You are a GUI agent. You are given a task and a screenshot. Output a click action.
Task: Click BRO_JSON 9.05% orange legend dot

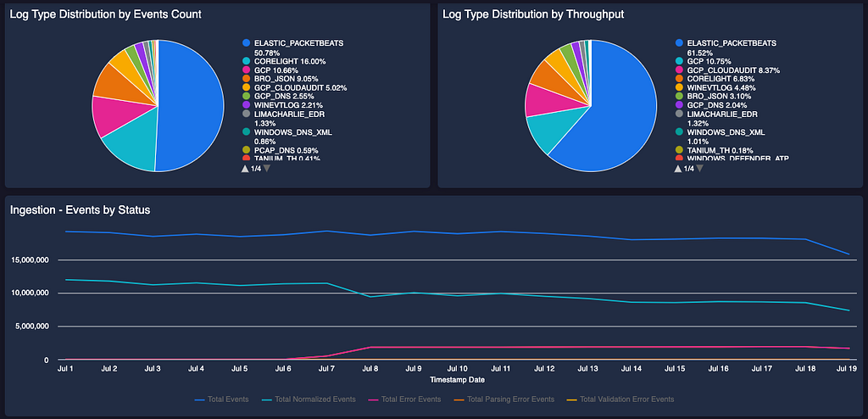(x=246, y=79)
